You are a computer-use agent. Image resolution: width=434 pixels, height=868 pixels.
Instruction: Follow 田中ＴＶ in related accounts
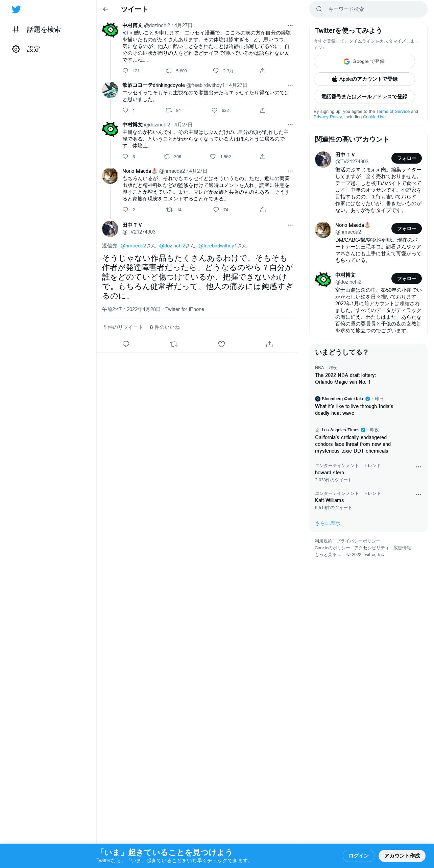(406, 158)
